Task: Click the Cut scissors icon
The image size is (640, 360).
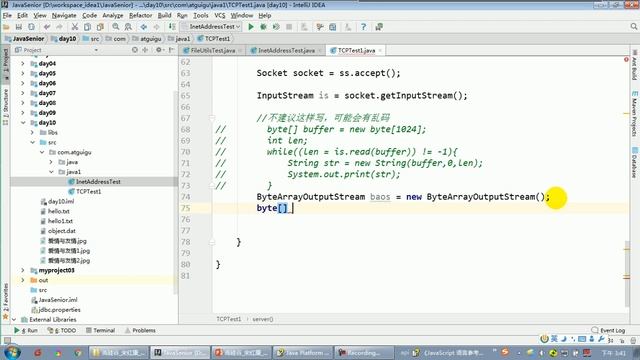Action: [75, 27]
